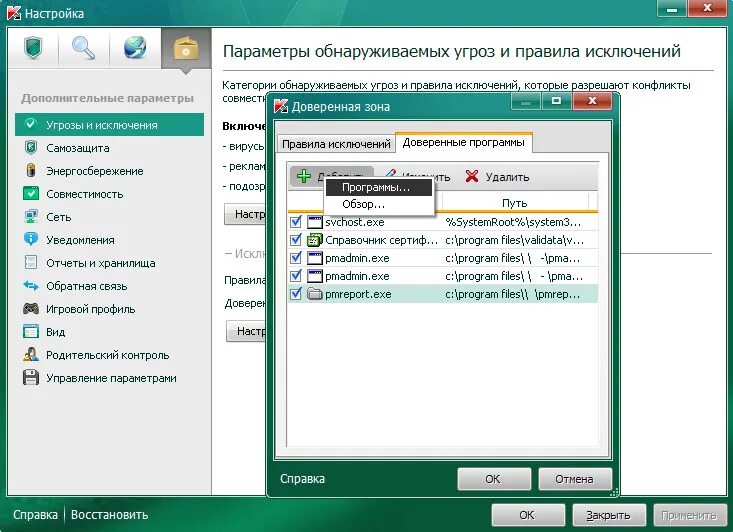
Task: Click Восстановить link at the bottom
Action: click(109, 515)
